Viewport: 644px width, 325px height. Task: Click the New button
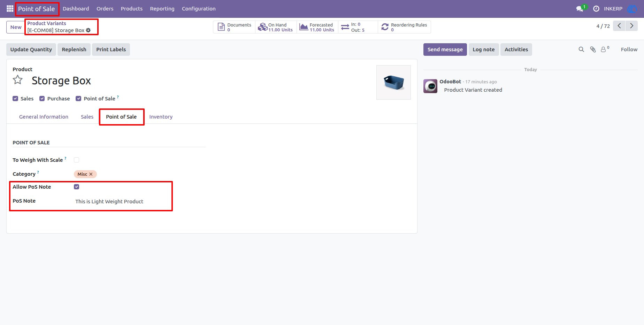pos(16,27)
